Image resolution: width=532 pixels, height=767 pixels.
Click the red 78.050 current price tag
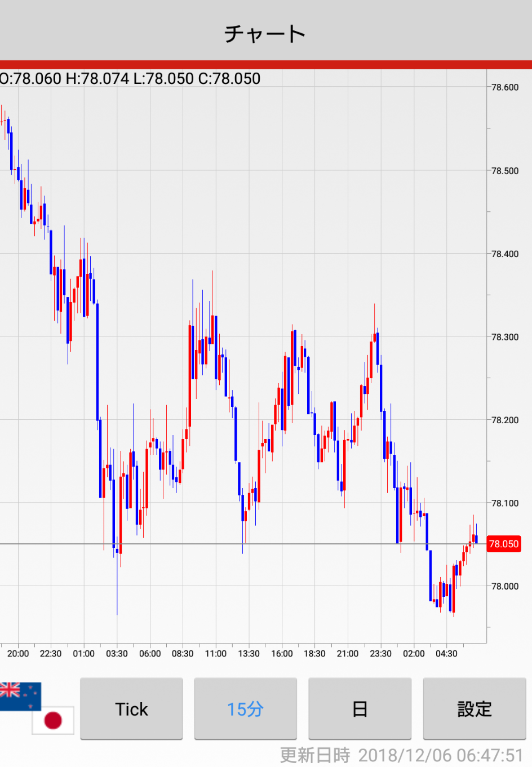click(503, 544)
